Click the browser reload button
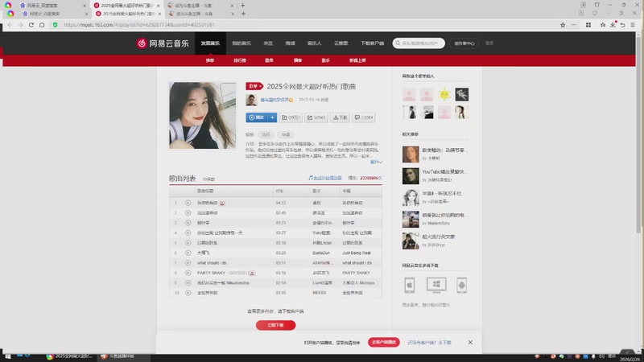Viewport: 644px width, 362px height. click(31, 25)
